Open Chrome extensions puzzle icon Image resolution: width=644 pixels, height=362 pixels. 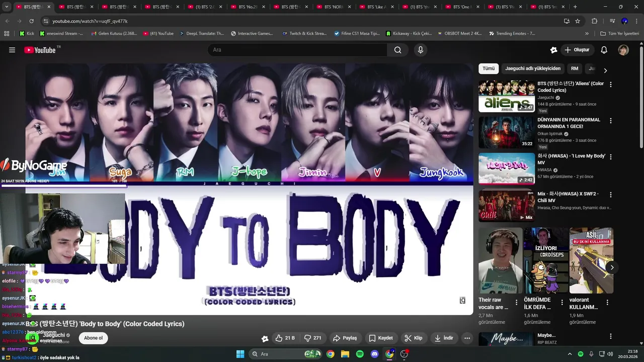point(595,21)
